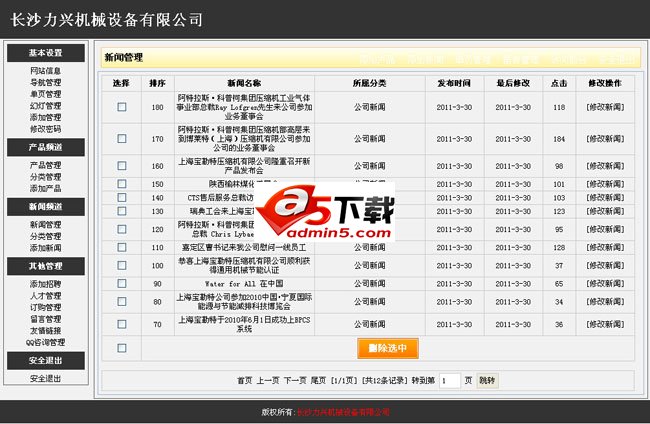Click news title 'Water for All 在中国'
The height and width of the screenshot is (424, 650).
point(244,284)
